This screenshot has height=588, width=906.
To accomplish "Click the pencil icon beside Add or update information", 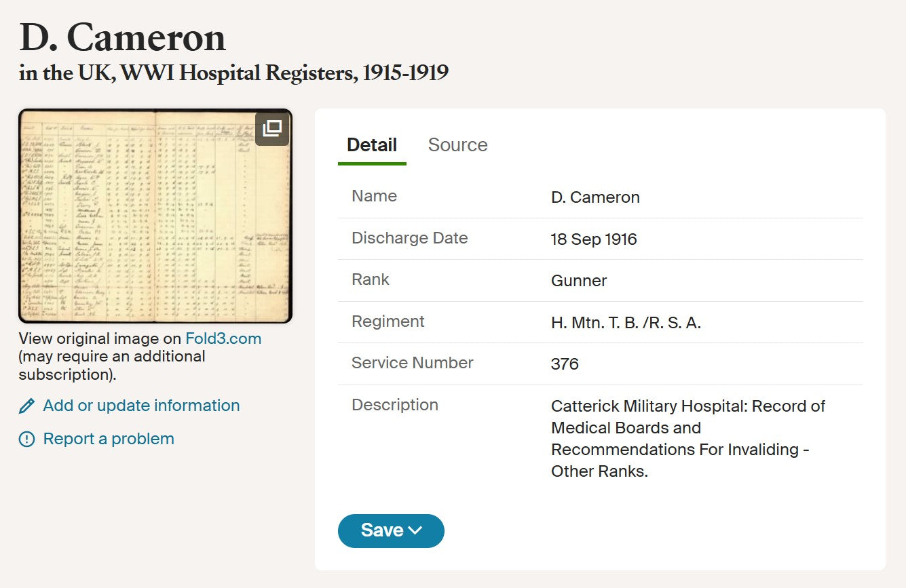I will pos(26,406).
